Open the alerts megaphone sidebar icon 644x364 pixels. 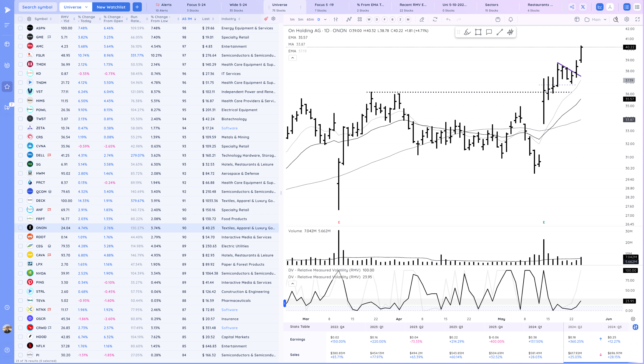(7, 107)
